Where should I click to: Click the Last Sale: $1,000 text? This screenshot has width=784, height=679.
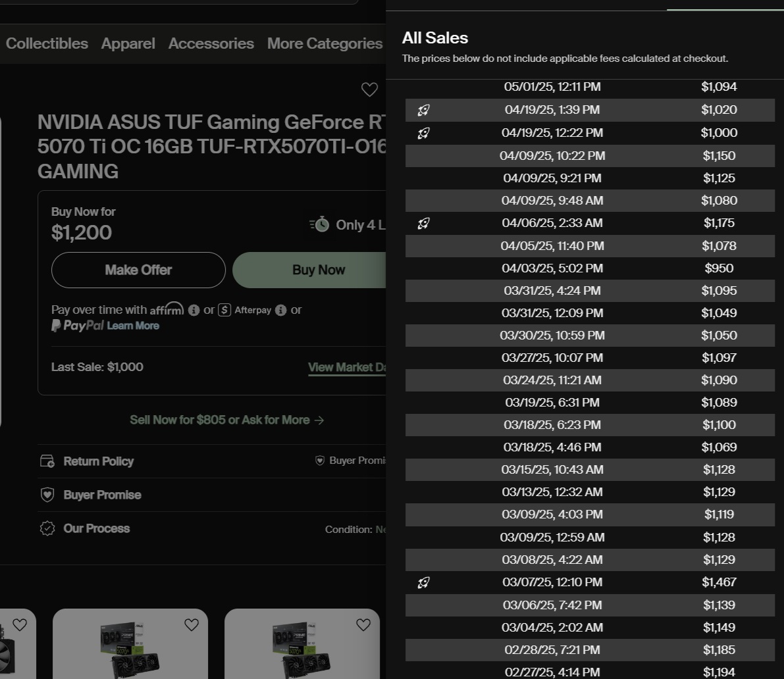pos(97,367)
